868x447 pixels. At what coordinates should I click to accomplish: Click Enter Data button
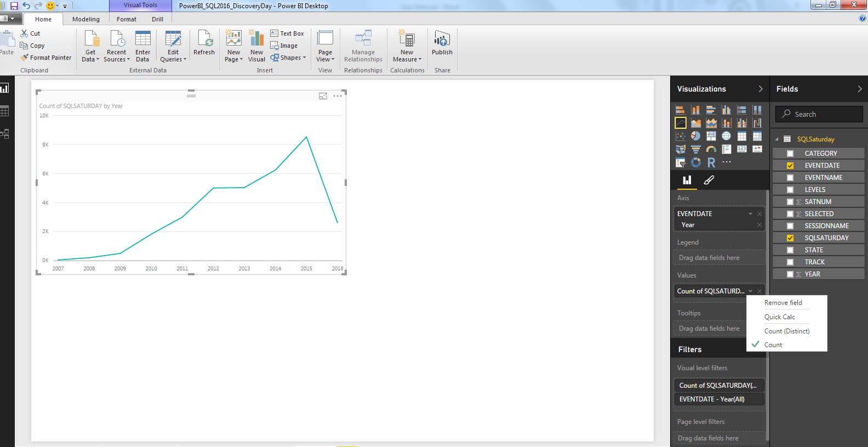coord(143,46)
